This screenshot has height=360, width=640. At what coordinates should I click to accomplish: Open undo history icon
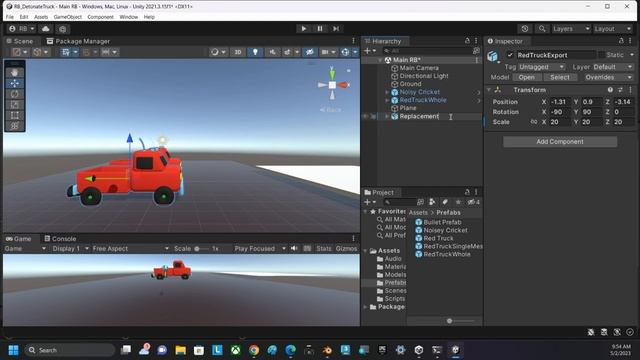(x=524, y=29)
